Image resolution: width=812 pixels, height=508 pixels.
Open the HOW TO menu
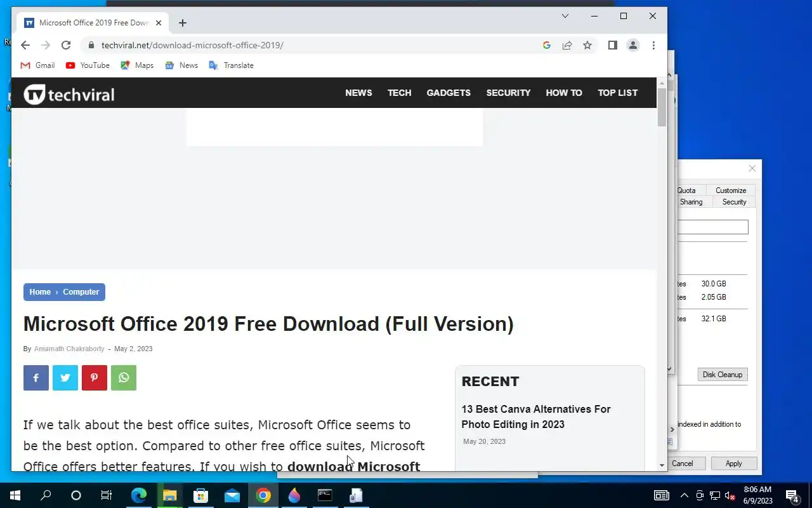click(x=564, y=93)
